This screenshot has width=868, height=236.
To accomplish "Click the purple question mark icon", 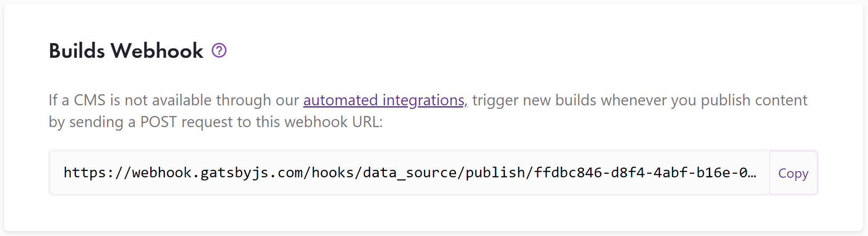I will [219, 51].
